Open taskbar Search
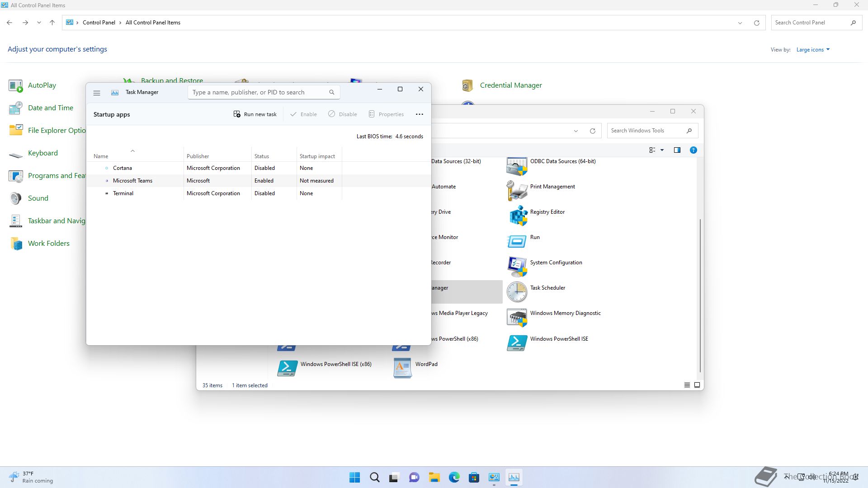 tap(375, 477)
